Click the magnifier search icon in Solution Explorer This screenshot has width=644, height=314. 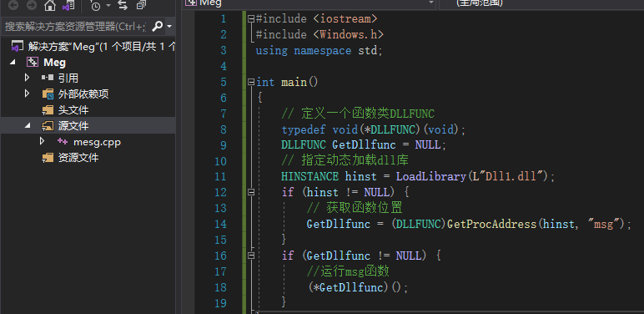click(x=157, y=27)
